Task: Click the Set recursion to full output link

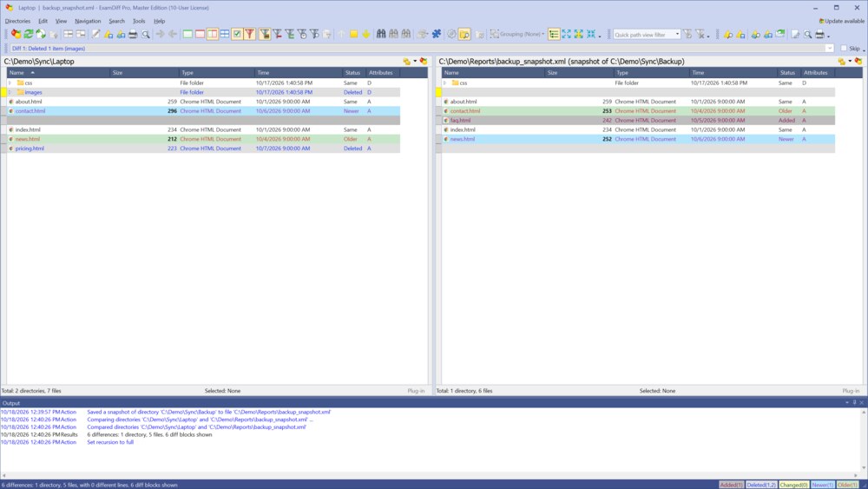Action: (110, 442)
